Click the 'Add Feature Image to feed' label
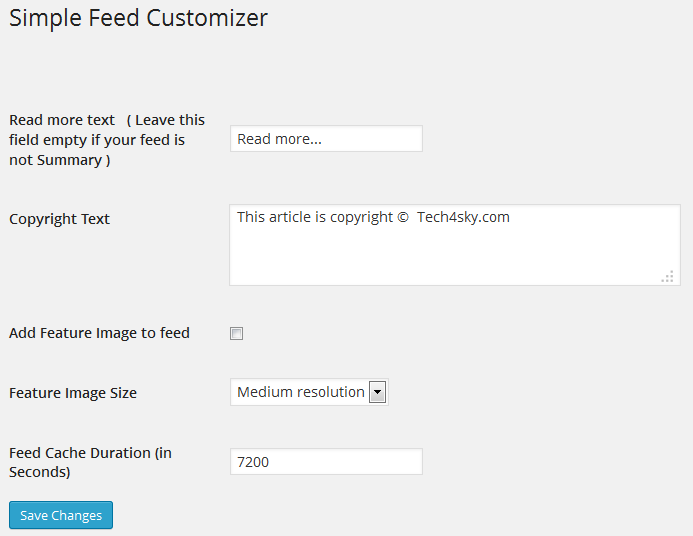The image size is (693, 536). (99, 333)
